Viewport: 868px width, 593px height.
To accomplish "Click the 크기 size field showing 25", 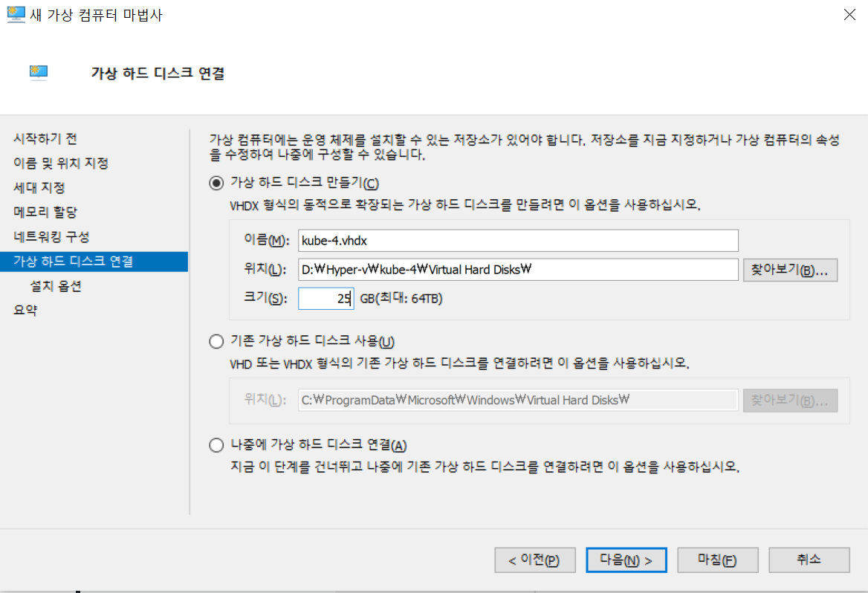I will click(326, 299).
